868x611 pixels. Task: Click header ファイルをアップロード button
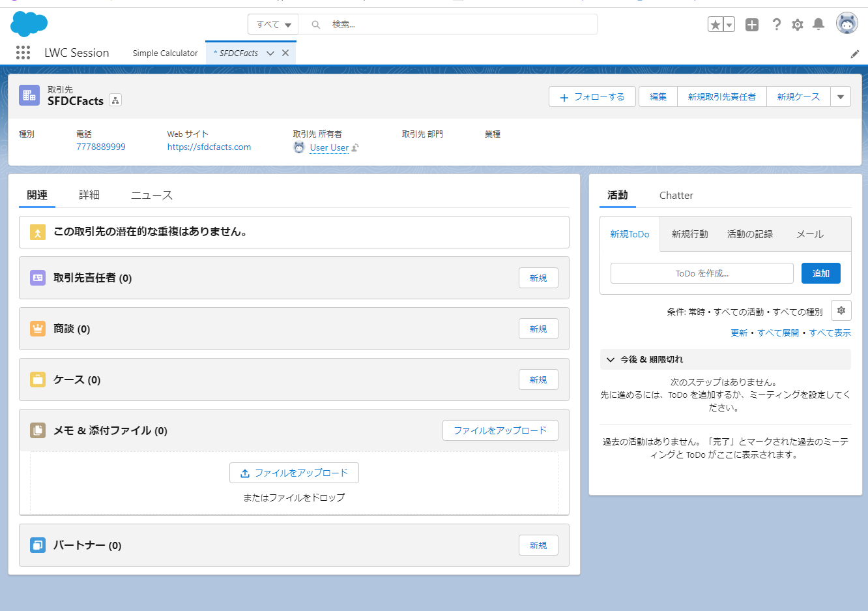(500, 430)
